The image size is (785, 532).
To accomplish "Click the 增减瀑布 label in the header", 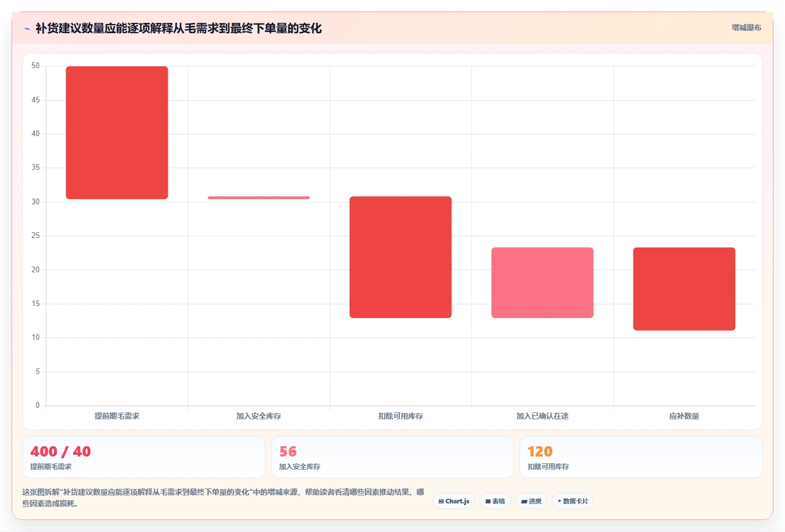I will coord(747,27).
